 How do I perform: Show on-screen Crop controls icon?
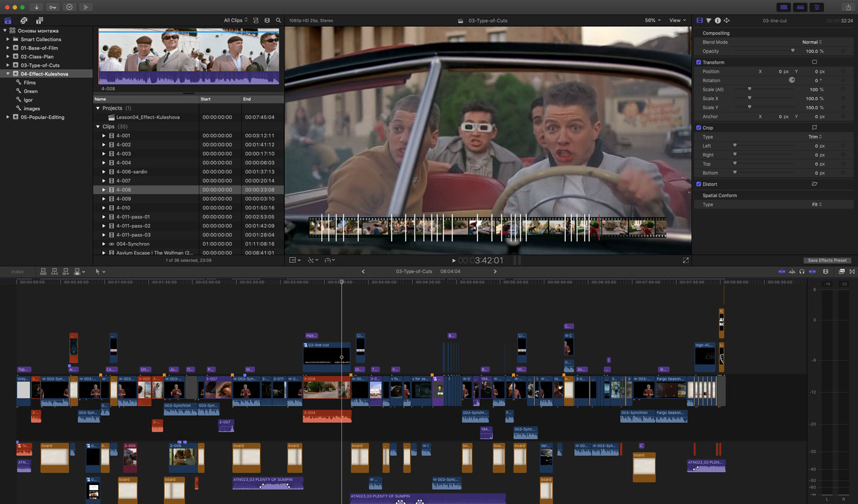tap(814, 127)
